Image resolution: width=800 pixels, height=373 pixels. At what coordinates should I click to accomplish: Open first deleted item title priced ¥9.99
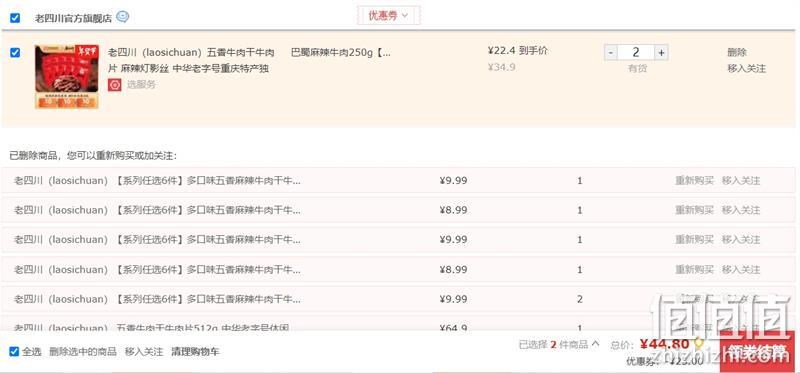157,181
